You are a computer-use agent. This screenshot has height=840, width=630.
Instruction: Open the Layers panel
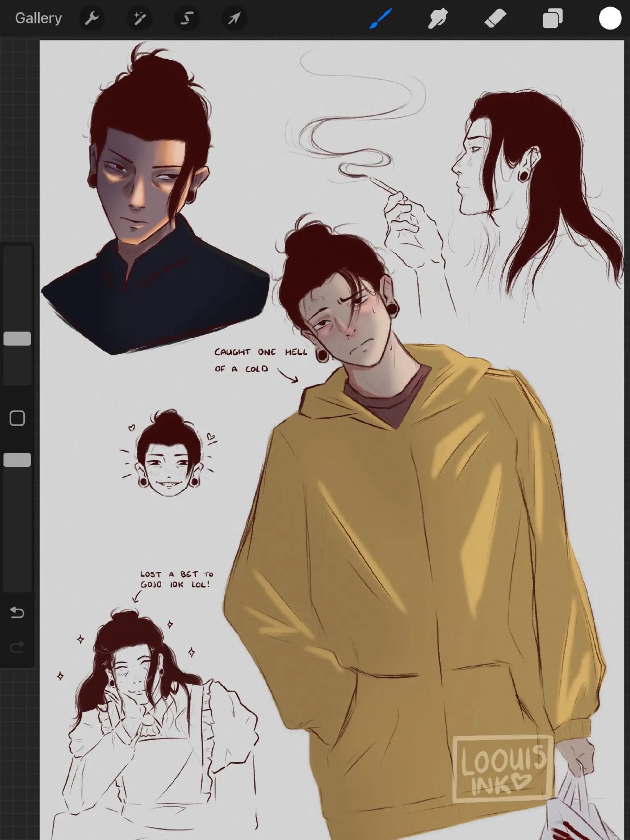(552, 18)
